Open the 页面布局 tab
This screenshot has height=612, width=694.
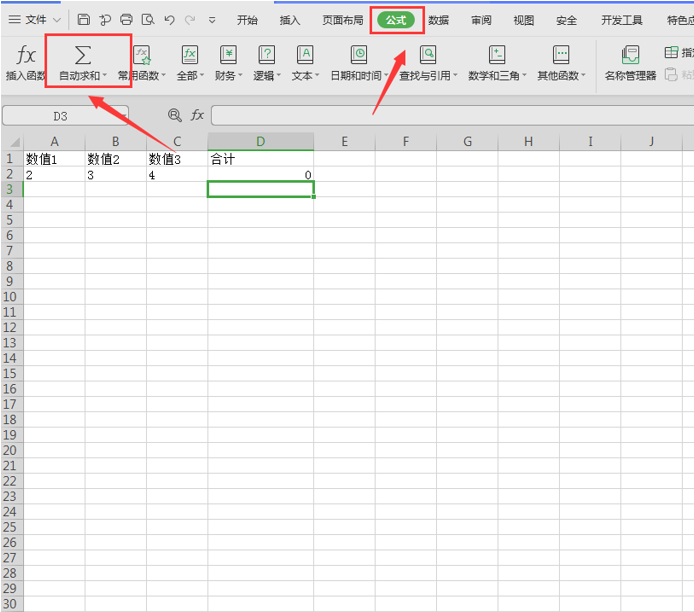point(343,20)
